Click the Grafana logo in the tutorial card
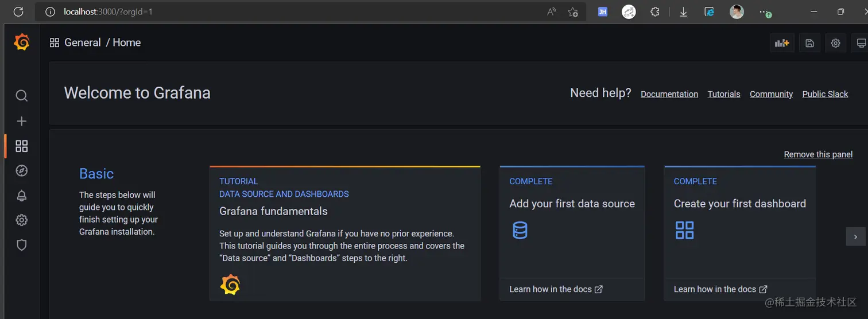Screen dimensions: 868x319 [230, 285]
